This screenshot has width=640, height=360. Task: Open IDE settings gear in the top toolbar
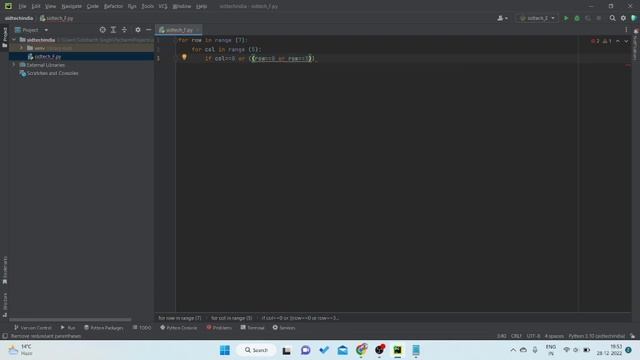(x=623, y=18)
